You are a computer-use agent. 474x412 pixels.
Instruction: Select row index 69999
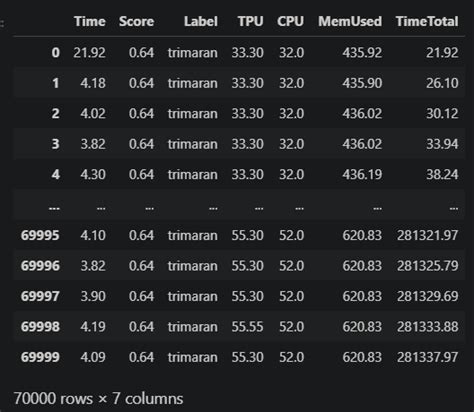click(x=40, y=357)
